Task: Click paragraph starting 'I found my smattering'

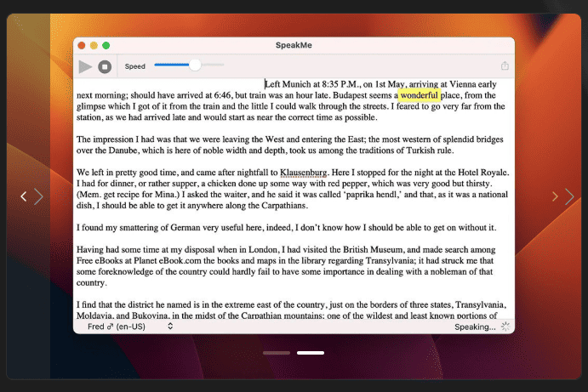Action: point(287,228)
